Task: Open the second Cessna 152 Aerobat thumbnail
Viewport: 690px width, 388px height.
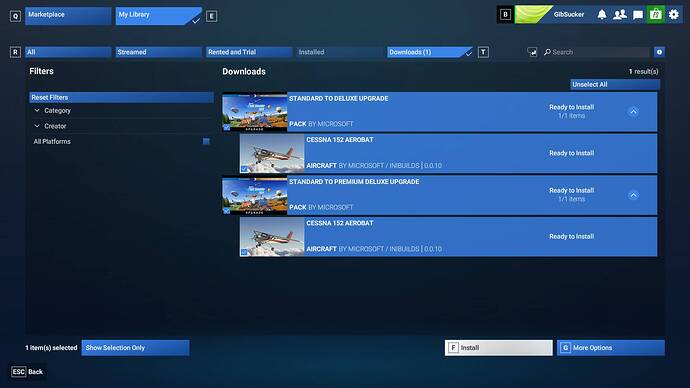Action: [272, 237]
